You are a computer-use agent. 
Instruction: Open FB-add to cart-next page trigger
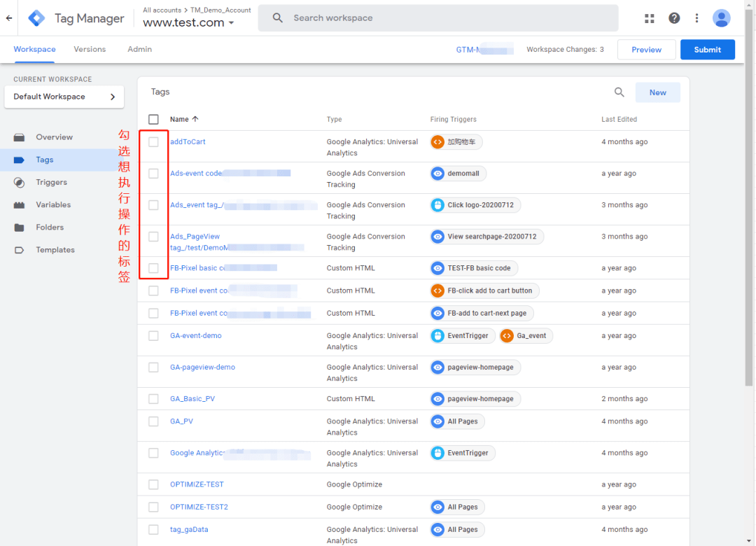(482, 314)
